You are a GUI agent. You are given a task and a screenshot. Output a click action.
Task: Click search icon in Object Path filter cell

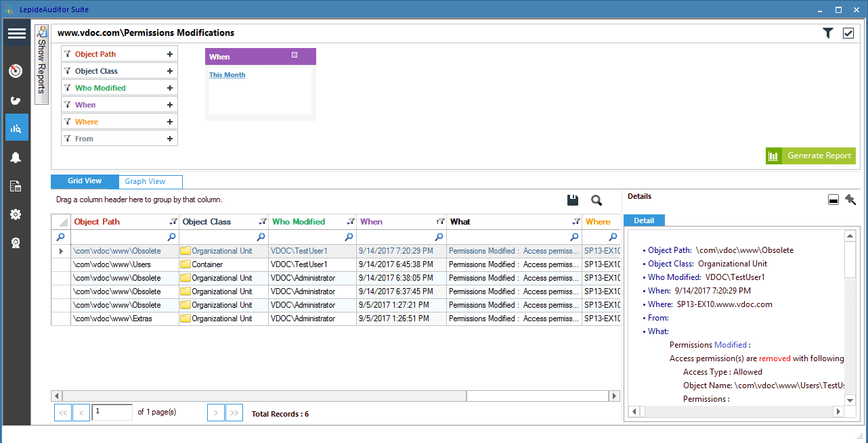[172, 237]
